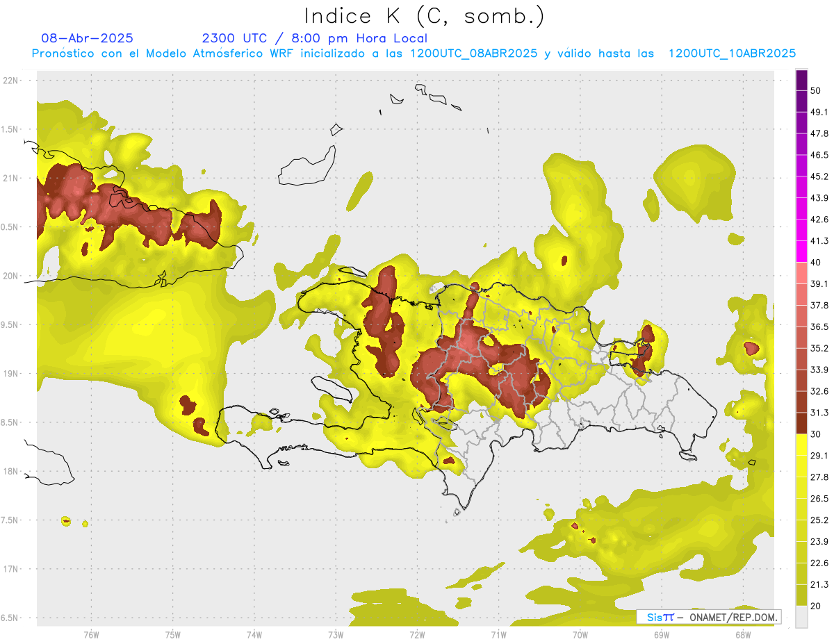
Task: Click the colorbar value '20'
Action: (x=815, y=606)
